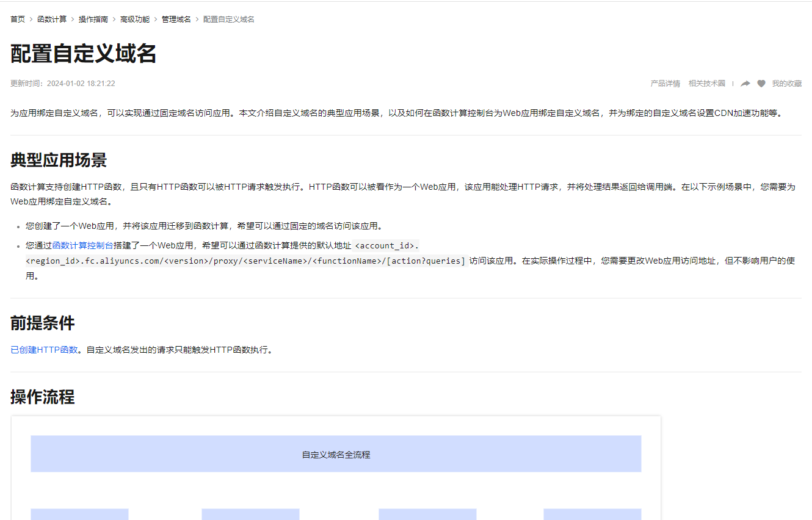Click the intro paragraph starting 为应用绑定自定义域名
812x520 pixels.
tap(396, 114)
